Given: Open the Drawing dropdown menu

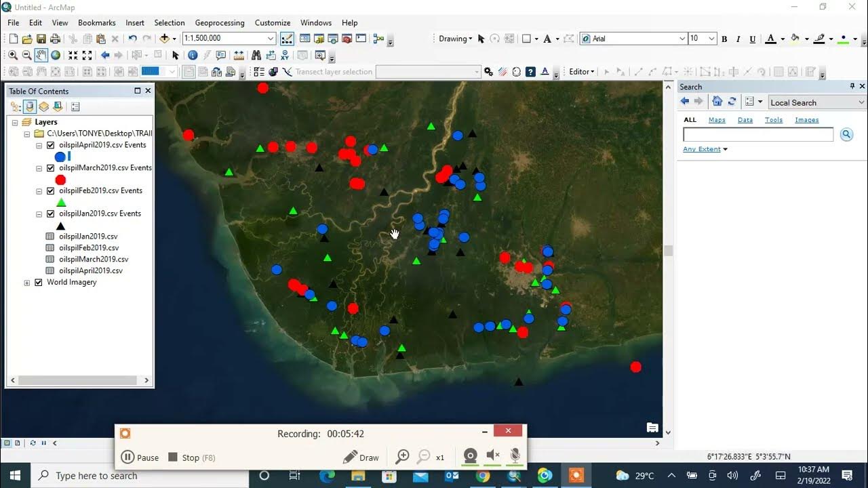Looking at the screenshot, I should coord(455,39).
